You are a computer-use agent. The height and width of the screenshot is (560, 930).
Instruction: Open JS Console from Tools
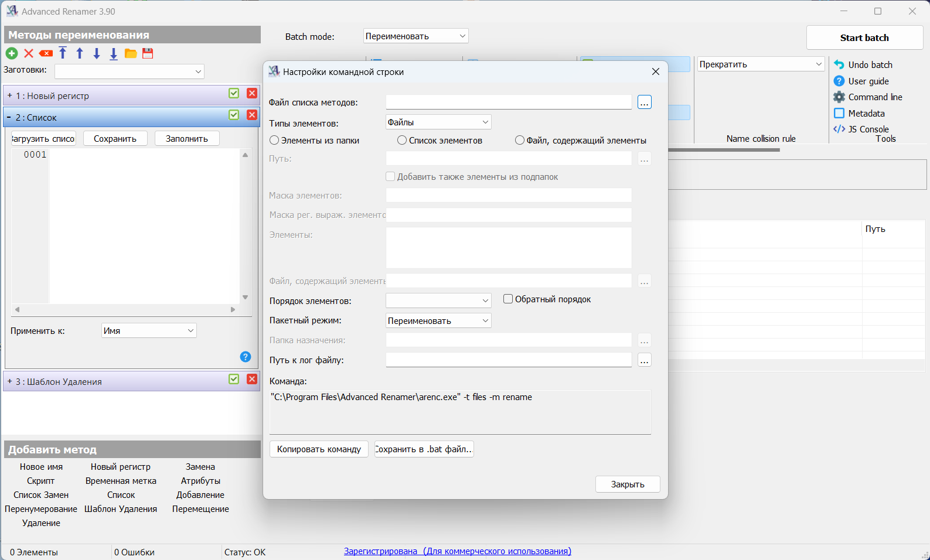[861, 129]
